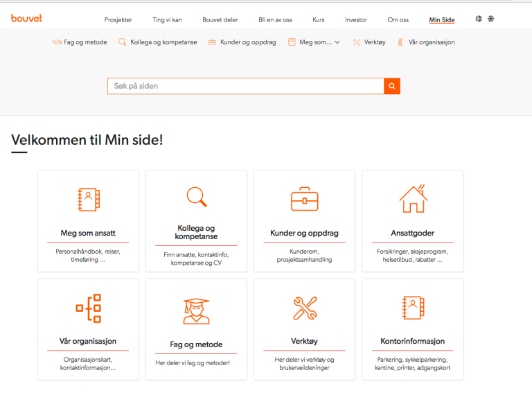Click 'Her deler vi fag og metoder!' text
The image size is (532, 404).
tap(193, 363)
